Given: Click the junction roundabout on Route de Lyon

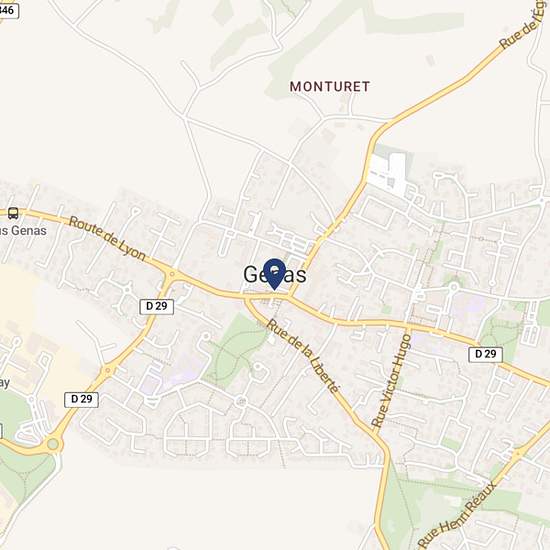Looking at the screenshot, I should [172, 274].
